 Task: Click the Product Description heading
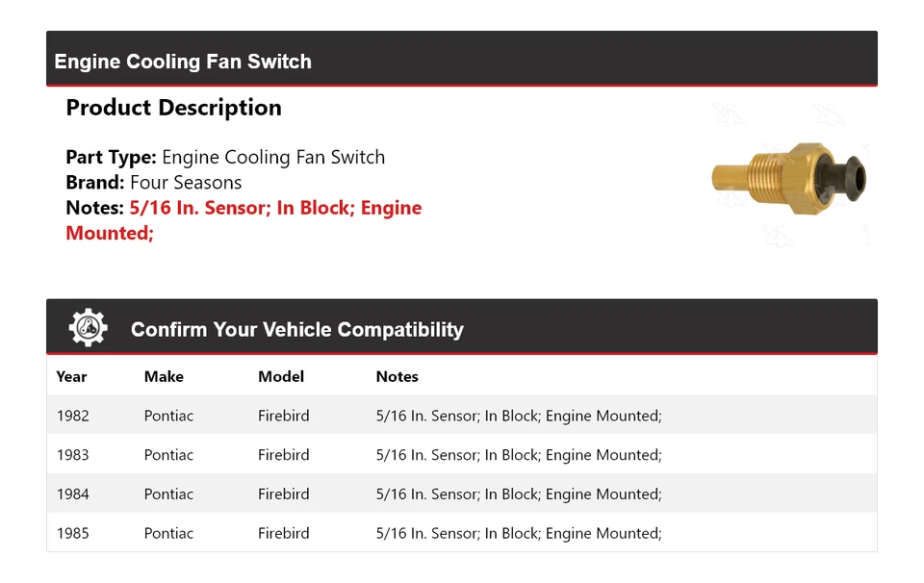click(173, 108)
